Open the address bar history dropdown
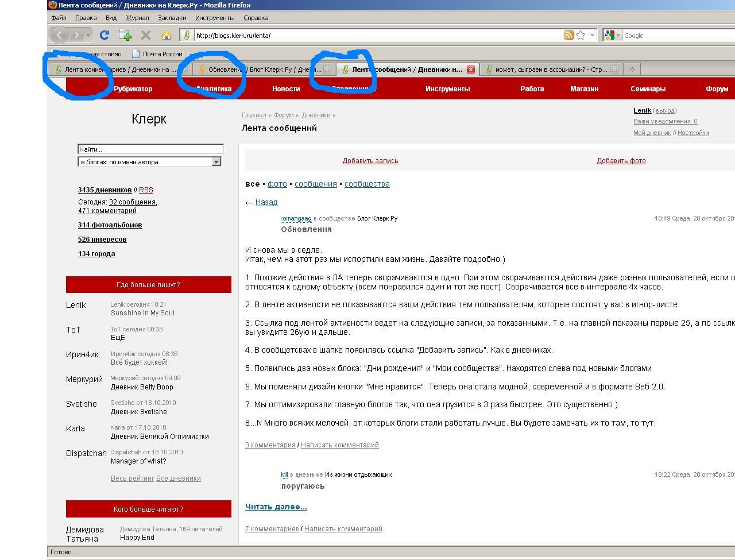 592,35
